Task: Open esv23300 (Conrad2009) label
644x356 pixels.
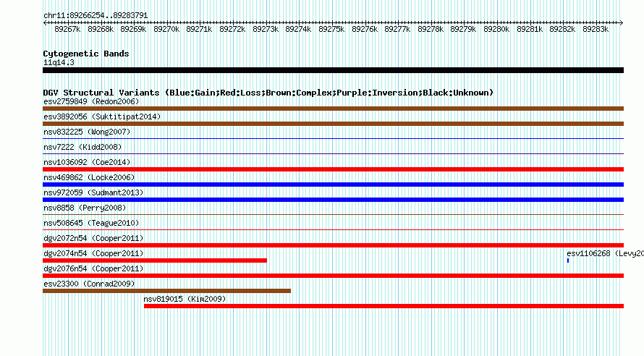Action: [89, 284]
